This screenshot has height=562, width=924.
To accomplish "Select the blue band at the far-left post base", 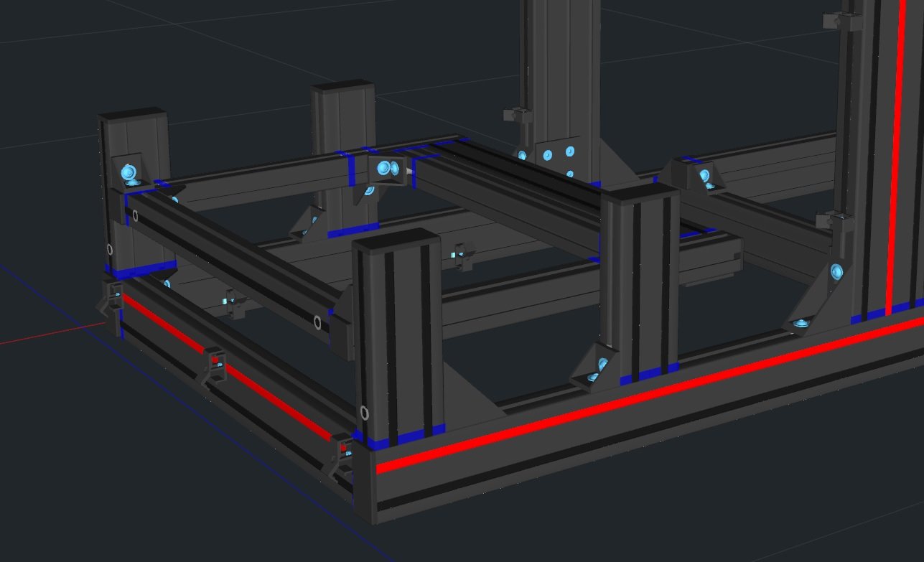I will pyautogui.click(x=140, y=271).
